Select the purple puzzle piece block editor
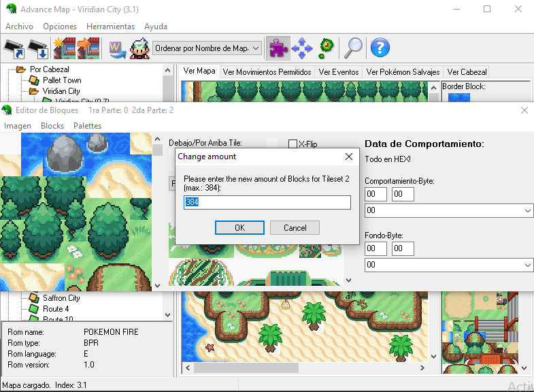This screenshot has height=392, width=534. tap(278, 48)
